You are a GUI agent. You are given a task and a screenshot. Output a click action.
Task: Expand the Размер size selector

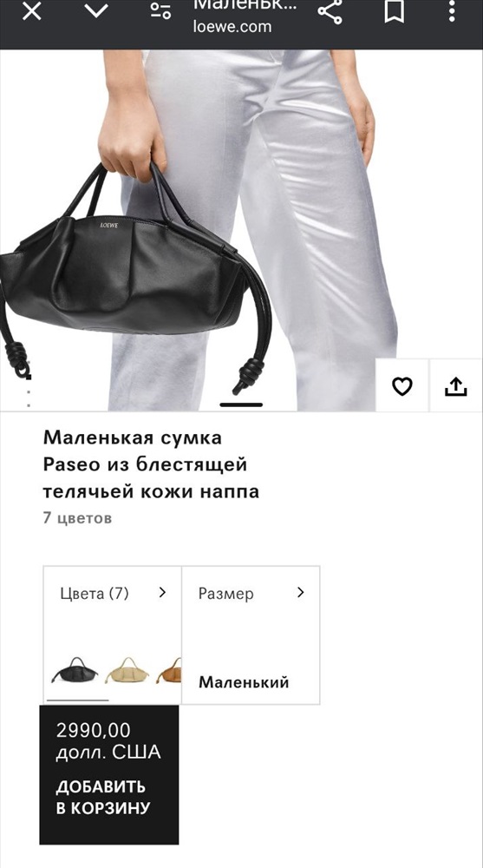click(251, 594)
